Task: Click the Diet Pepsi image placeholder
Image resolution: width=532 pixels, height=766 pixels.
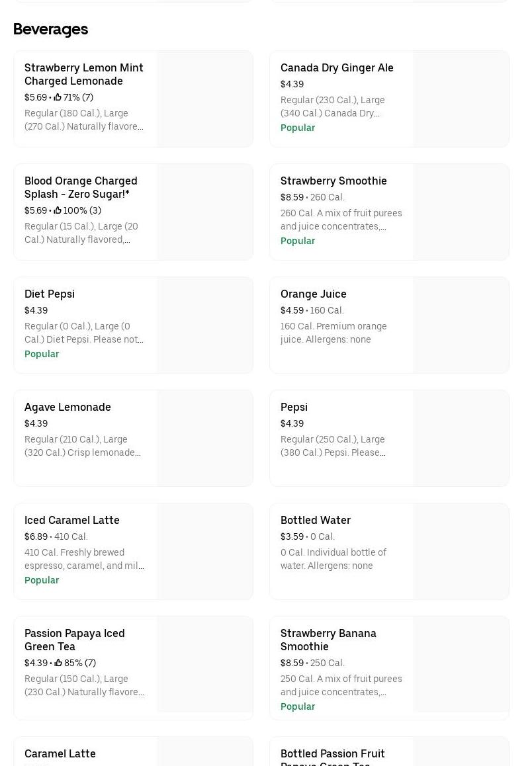Action: pyautogui.click(x=204, y=325)
